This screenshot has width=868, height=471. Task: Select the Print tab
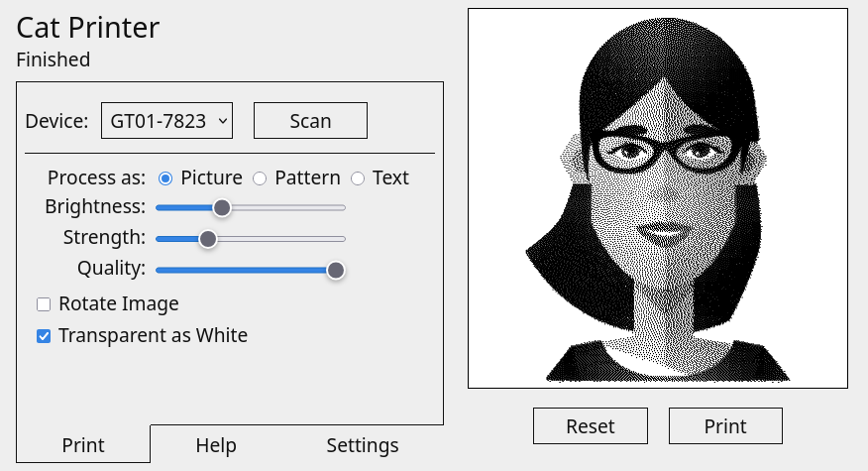pyautogui.click(x=83, y=445)
